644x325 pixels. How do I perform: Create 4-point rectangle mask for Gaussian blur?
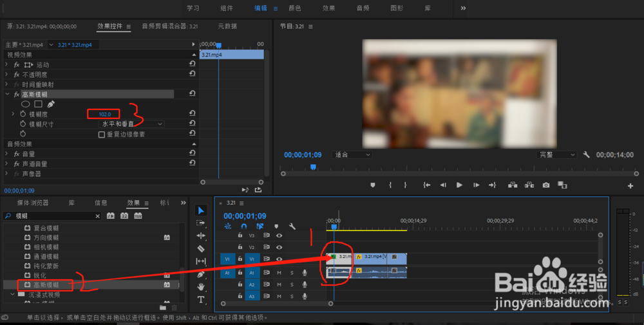(38, 104)
